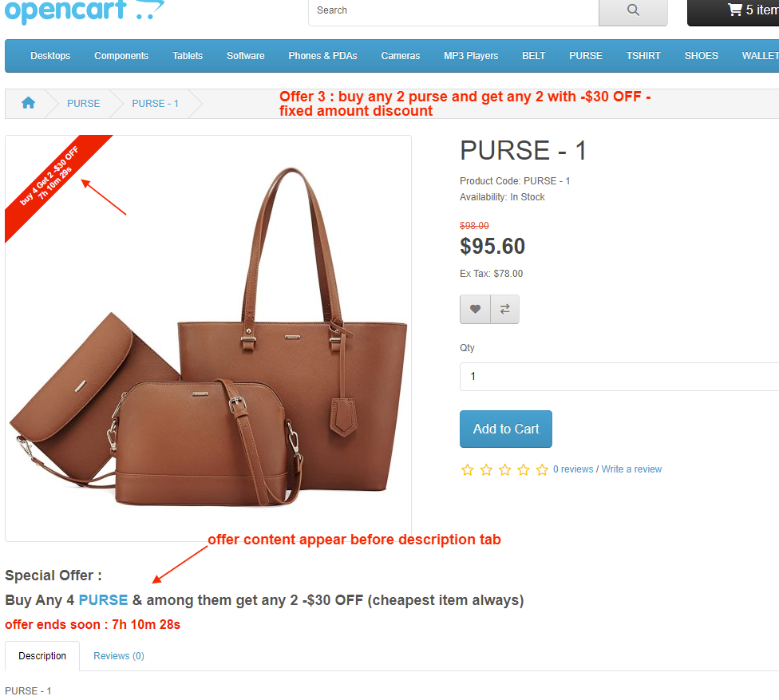Viewport: 779px width, 700px height.
Task: Click the third rating star
Action: click(x=504, y=469)
